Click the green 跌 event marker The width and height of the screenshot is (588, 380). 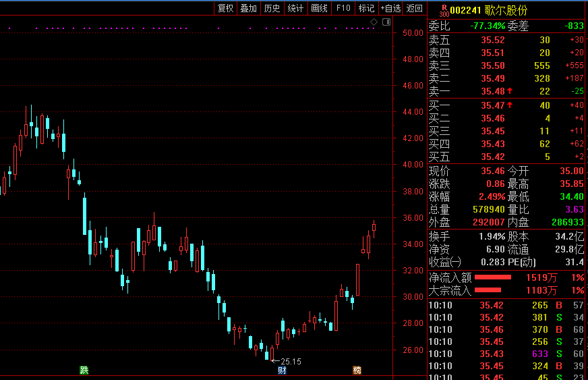[84, 370]
